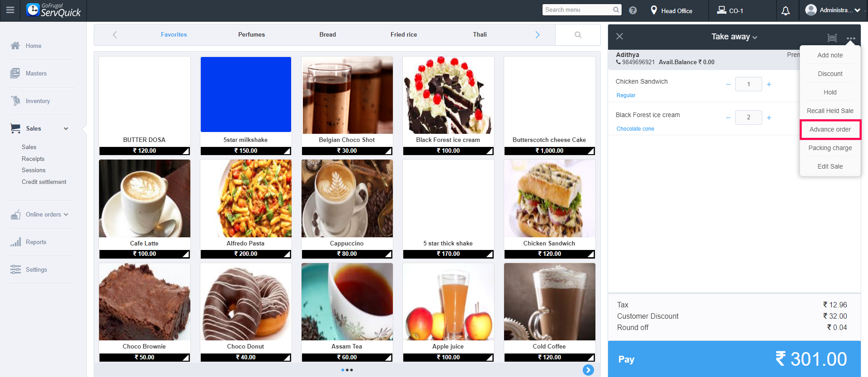This screenshot has height=377, width=868.
Task: Open the Credit settlement link
Action: point(44,182)
